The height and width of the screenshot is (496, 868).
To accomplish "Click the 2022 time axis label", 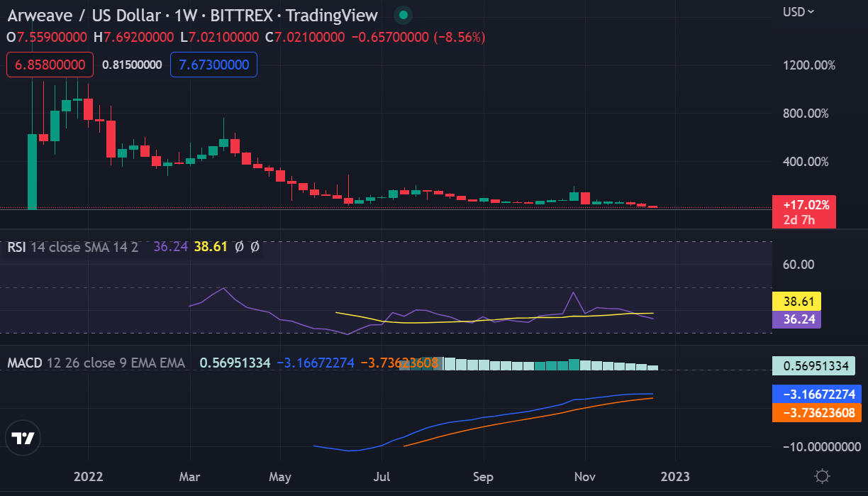I will pos(89,475).
